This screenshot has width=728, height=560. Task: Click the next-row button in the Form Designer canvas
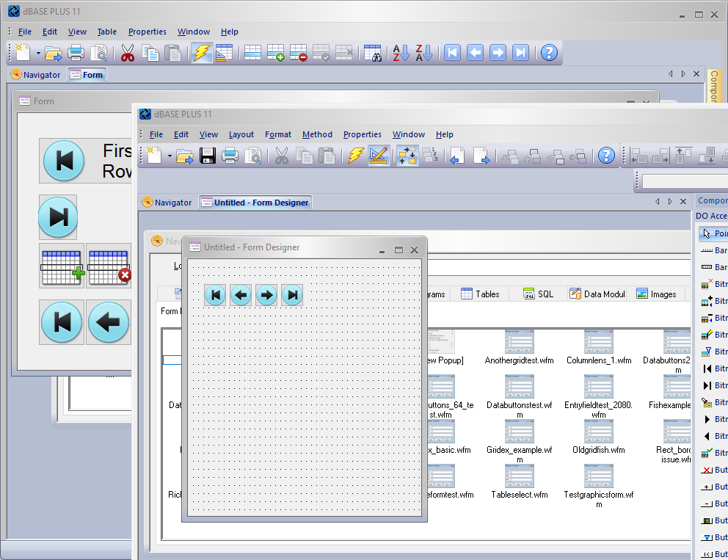[266, 295]
